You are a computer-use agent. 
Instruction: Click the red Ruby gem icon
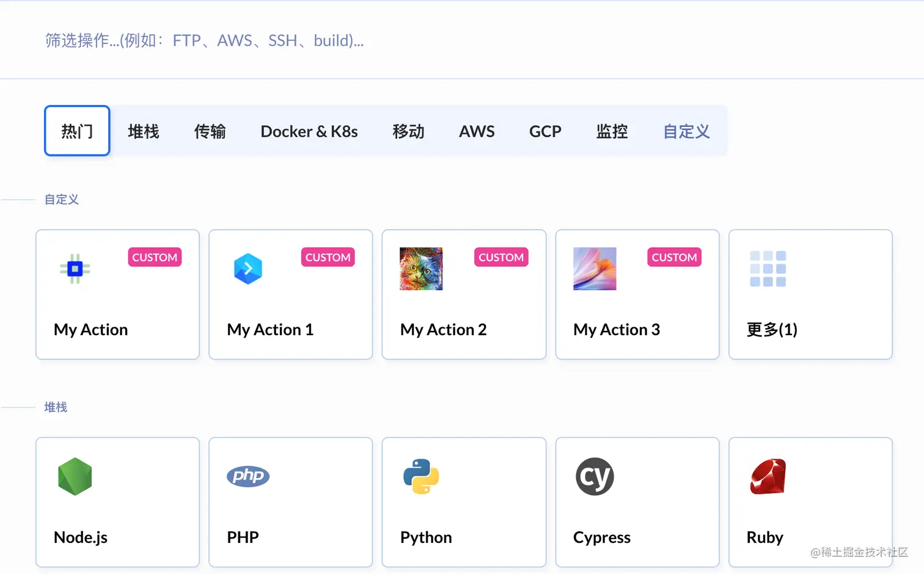pyautogui.click(x=768, y=476)
